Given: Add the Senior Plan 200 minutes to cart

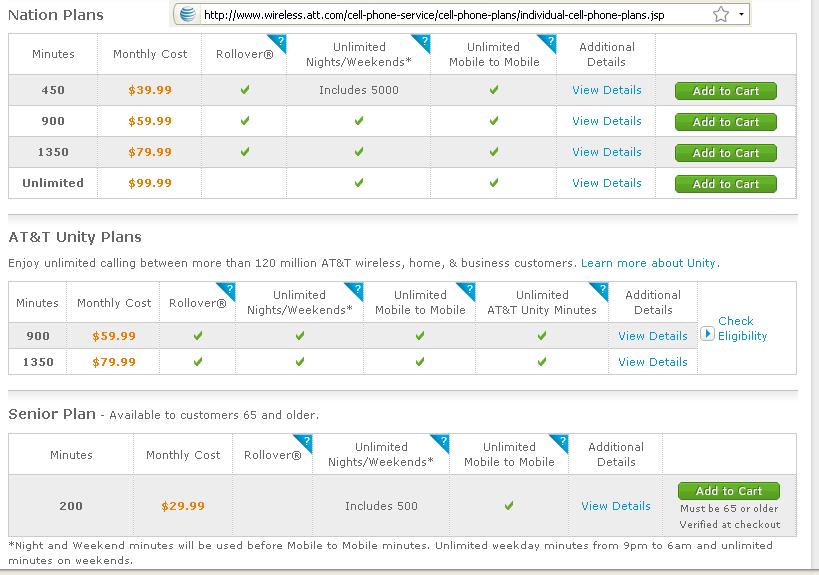Looking at the screenshot, I should coord(729,491).
